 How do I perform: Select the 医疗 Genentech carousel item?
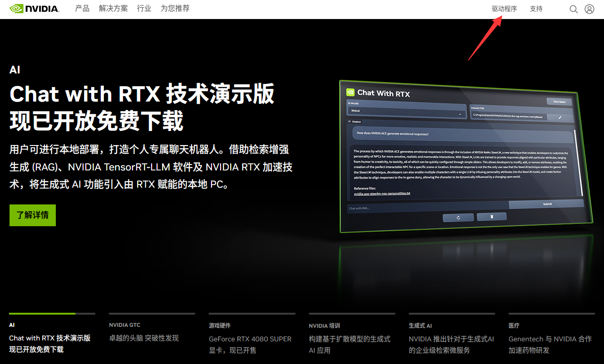[551, 339]
